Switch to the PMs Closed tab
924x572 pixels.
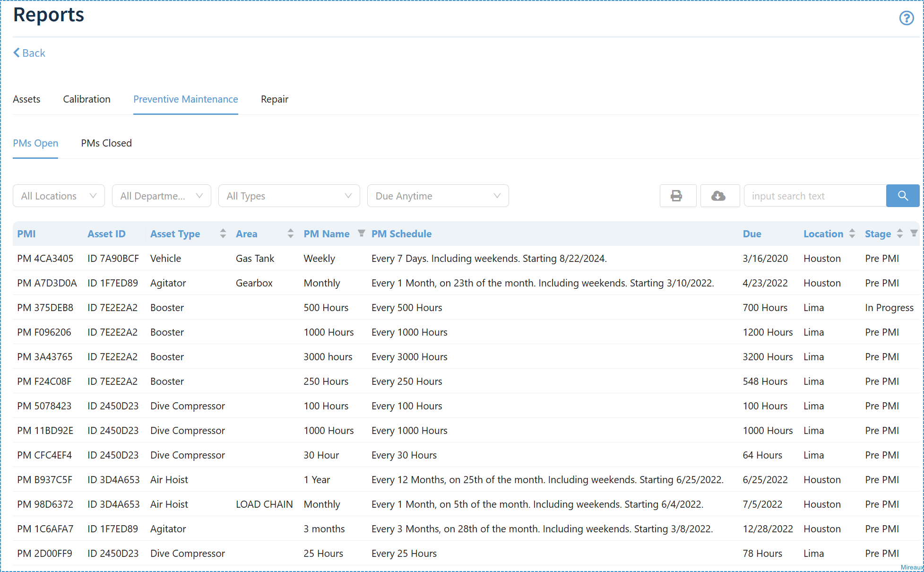(106, 143)
